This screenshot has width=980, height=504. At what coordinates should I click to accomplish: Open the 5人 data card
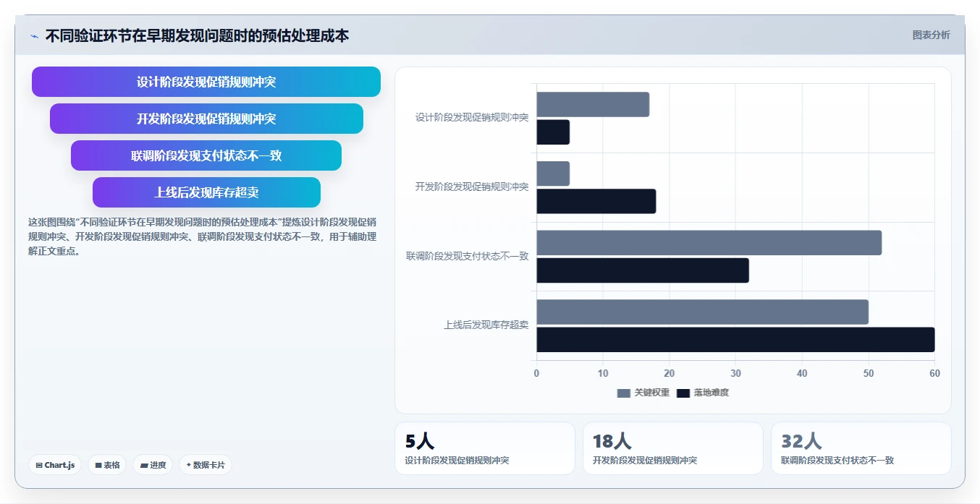(x=485, y=448)
